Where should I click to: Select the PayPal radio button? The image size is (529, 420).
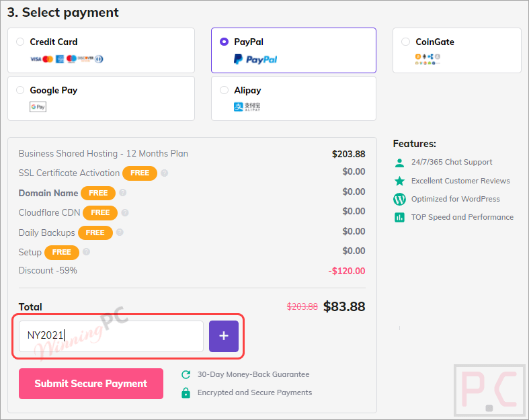[224, 42]
